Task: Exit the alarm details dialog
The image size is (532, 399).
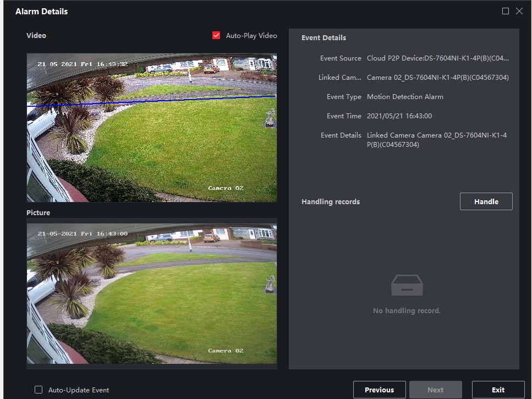Action: 498,390
